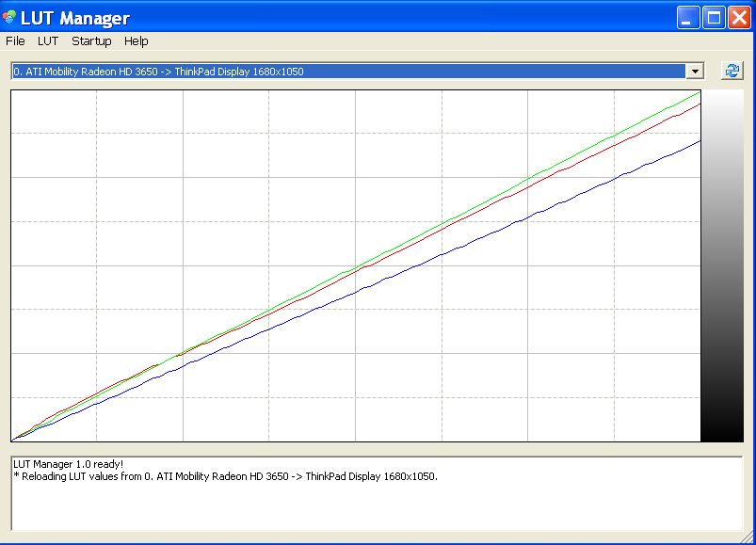Viewport: 756px width, 545px height.
Task: Click the "LUT Manager 1.0 ready!" log line
Action: (x=69, y=464)
